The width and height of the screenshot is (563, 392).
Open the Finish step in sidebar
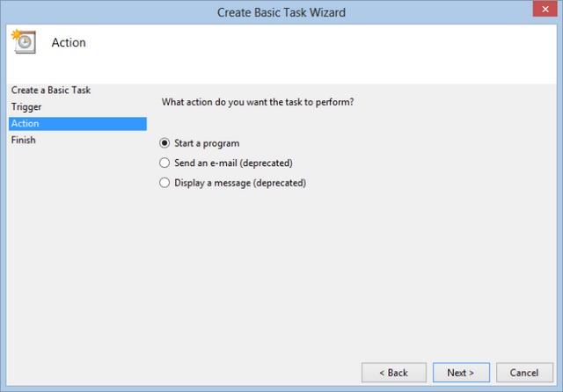[24, 140]
